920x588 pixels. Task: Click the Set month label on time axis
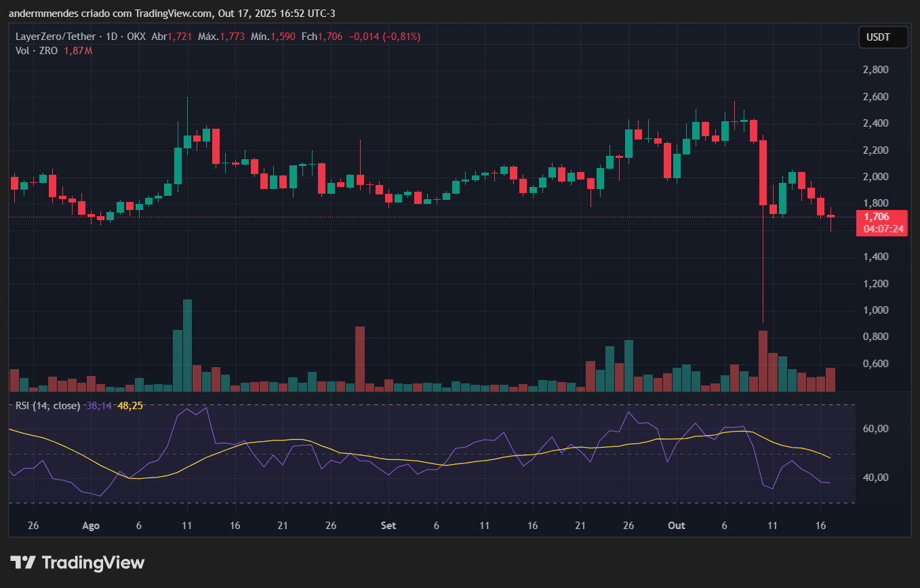[388, 526]
